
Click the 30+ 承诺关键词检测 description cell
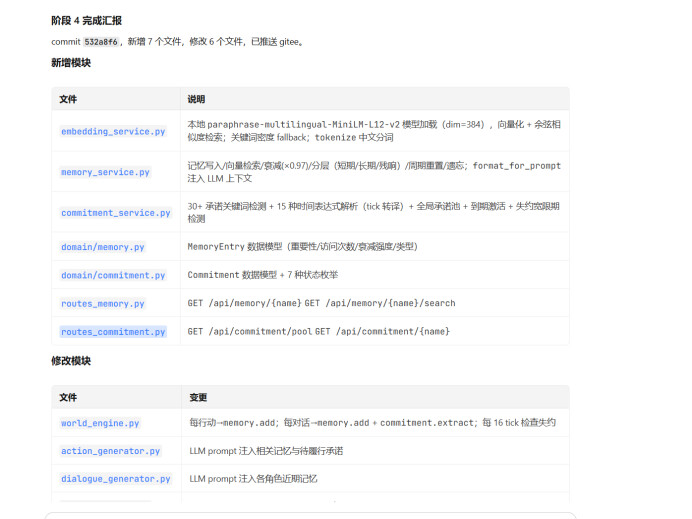(373, 212)
